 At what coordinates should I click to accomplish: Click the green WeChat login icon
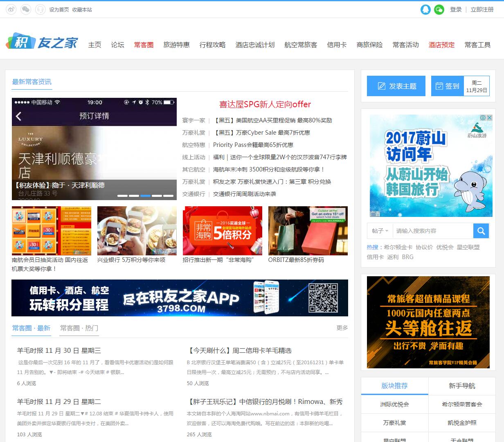tap(439, 9)
